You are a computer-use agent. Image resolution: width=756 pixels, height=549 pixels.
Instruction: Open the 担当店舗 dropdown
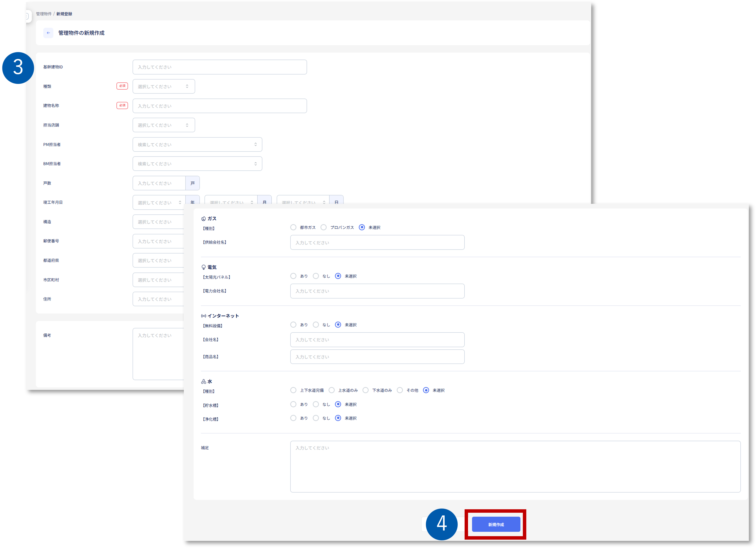point(164,125)
